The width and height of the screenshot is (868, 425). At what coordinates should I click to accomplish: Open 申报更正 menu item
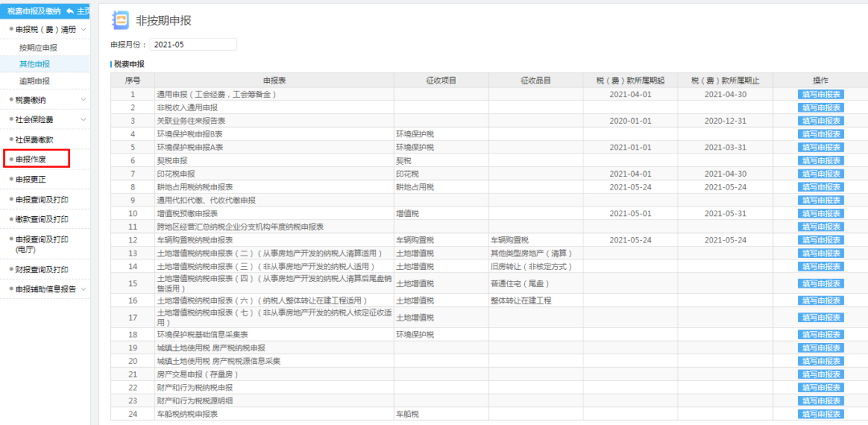coord(31,179)
